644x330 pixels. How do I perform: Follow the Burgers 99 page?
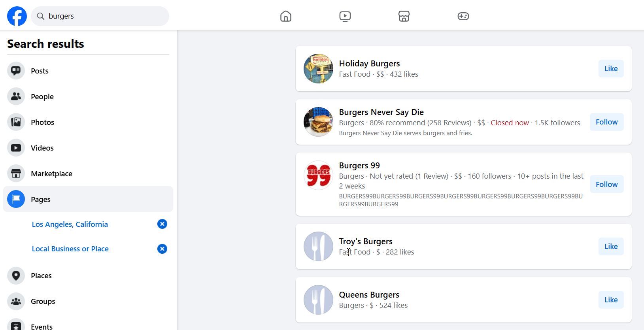point(606,184)
